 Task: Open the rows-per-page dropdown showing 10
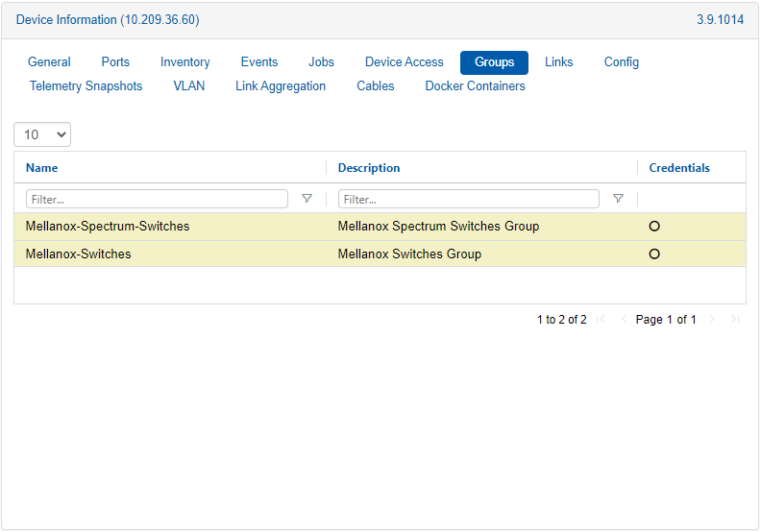coord(42,135)
